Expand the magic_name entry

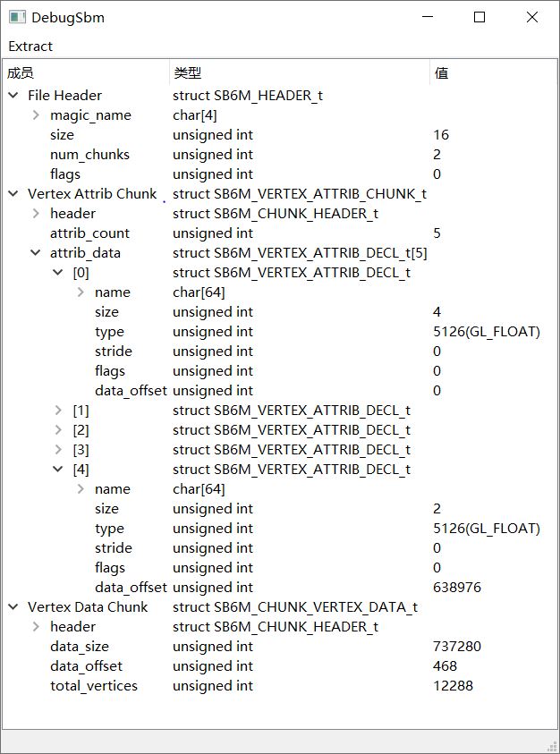tap(36, 114)
